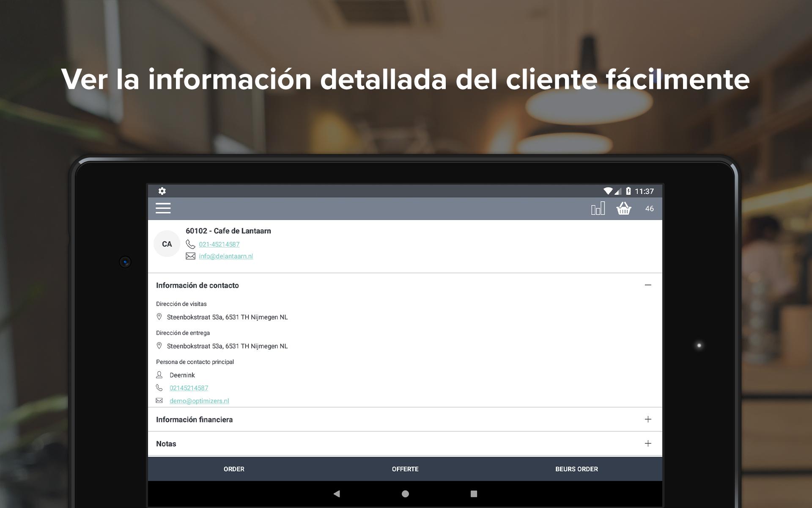Call contact number 02145214587
Screen dimensions: 812x508
(x=189, y=388)
